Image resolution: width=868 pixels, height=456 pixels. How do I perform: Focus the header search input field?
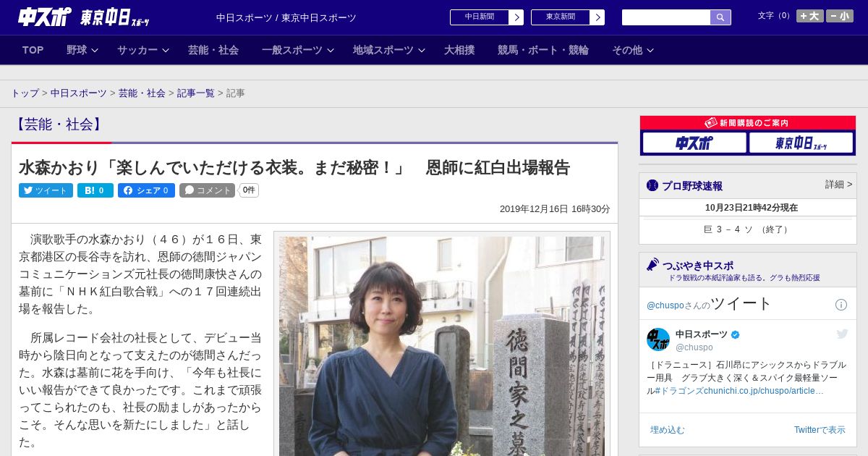(x=666, y=17)
